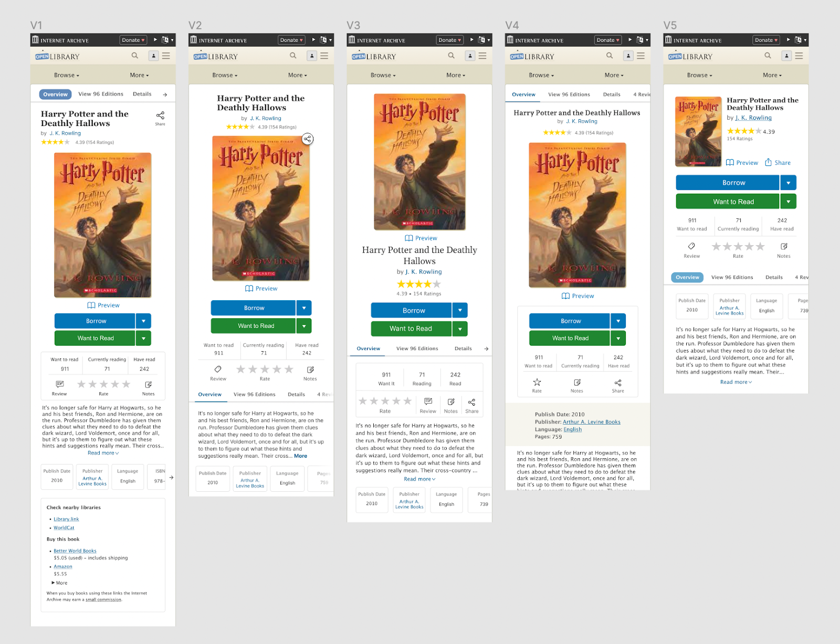
Task: Open the hamburger menu in V5
Action: pyautogui.click(x=799, y=56)
